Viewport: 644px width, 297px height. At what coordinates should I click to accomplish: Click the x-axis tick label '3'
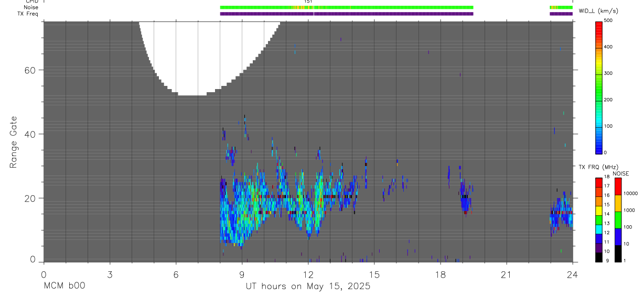(110, 274)
